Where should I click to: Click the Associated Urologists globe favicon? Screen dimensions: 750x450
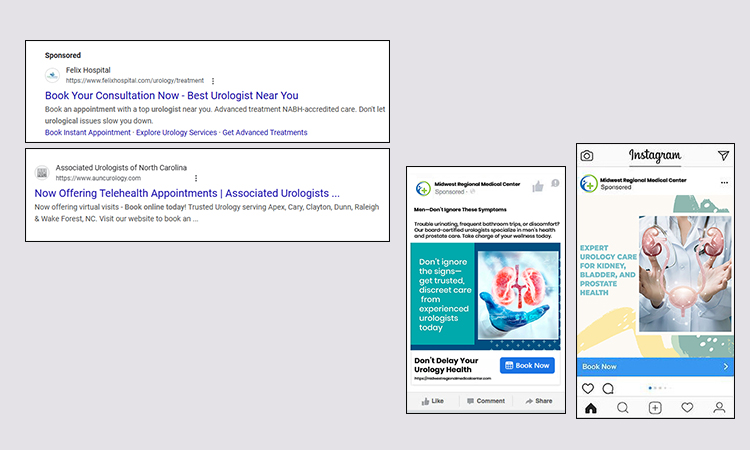[42, 173]
